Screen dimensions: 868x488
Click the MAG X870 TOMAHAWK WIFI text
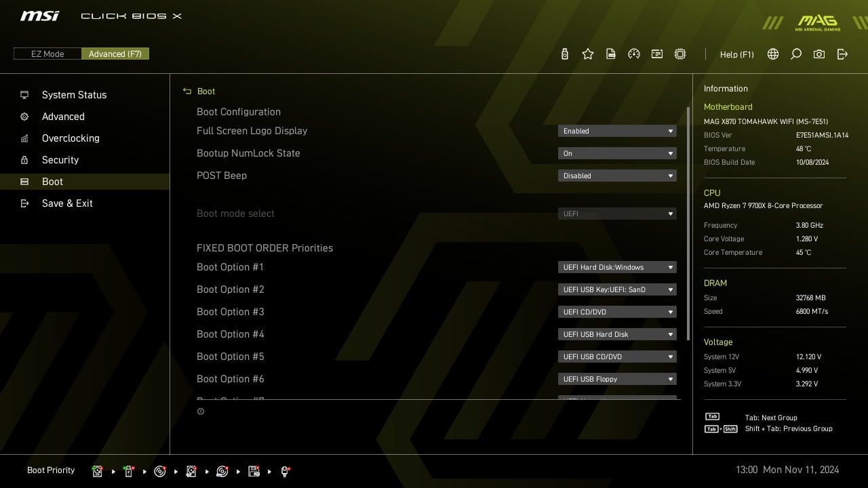pyautogui.click(x=766, y=121)
